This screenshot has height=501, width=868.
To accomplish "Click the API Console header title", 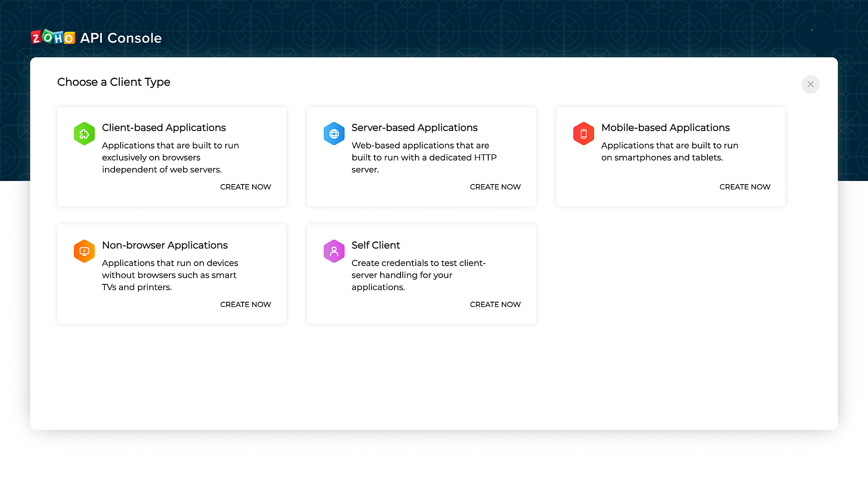I will [121, 38].
